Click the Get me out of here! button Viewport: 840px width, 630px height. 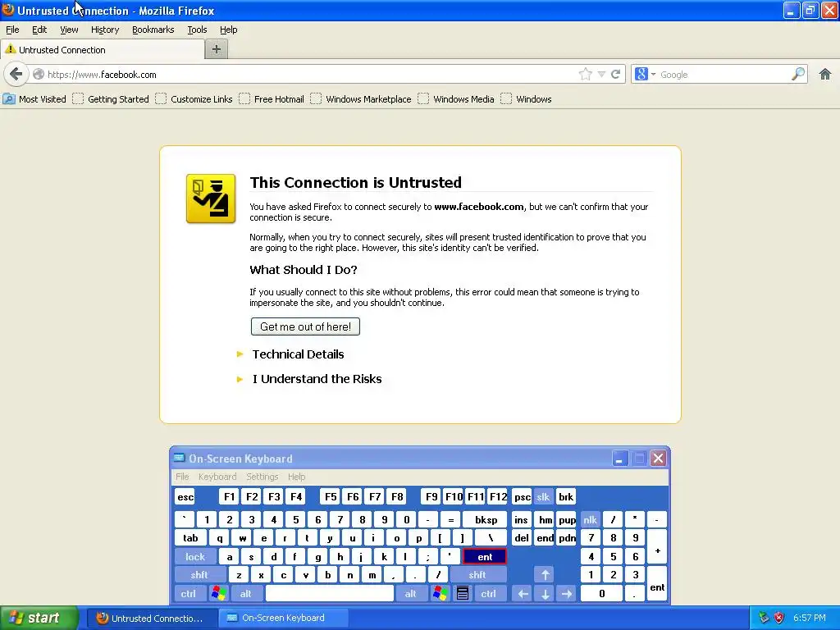pos(305,326)
